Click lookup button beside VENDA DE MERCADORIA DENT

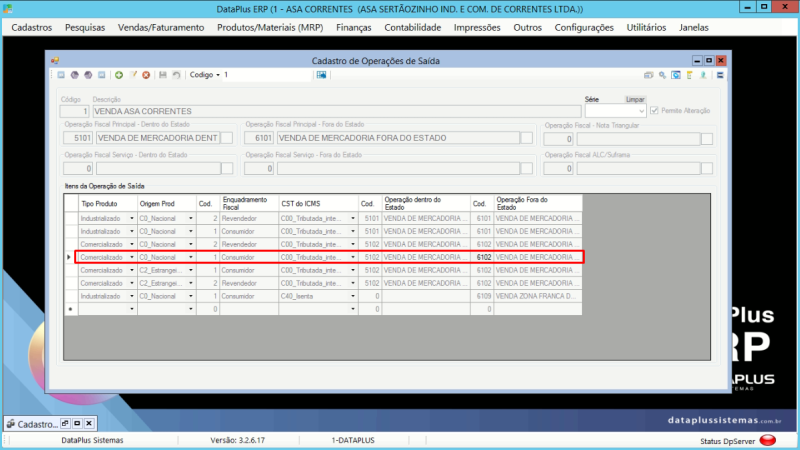(227, 138)
